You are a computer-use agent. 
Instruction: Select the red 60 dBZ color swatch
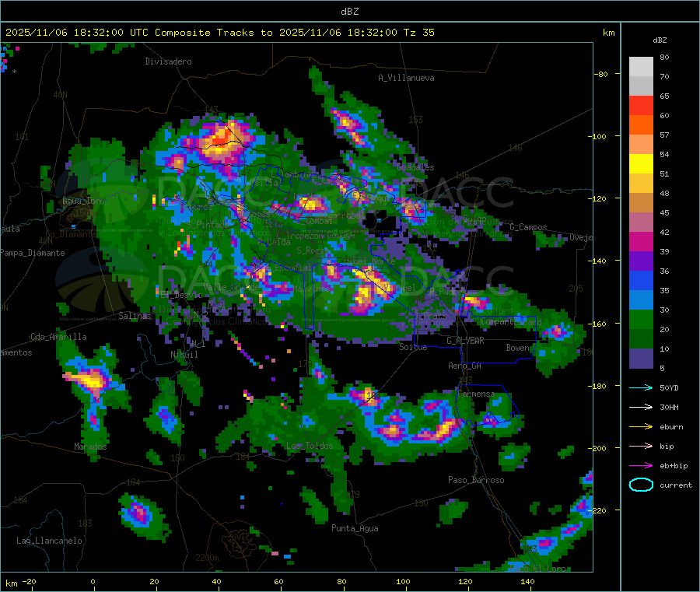click(x=641, y=105)
